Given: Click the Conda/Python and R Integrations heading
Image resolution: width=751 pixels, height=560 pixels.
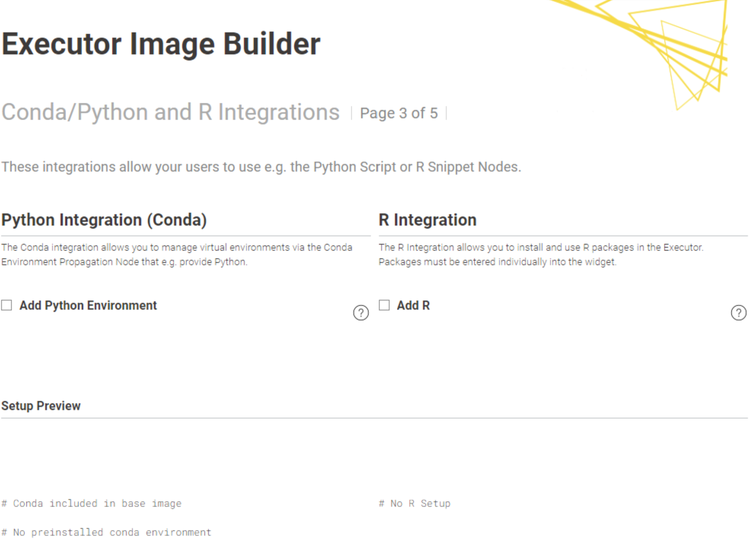Looking at the screenshot, I should (x=170, y=112).
